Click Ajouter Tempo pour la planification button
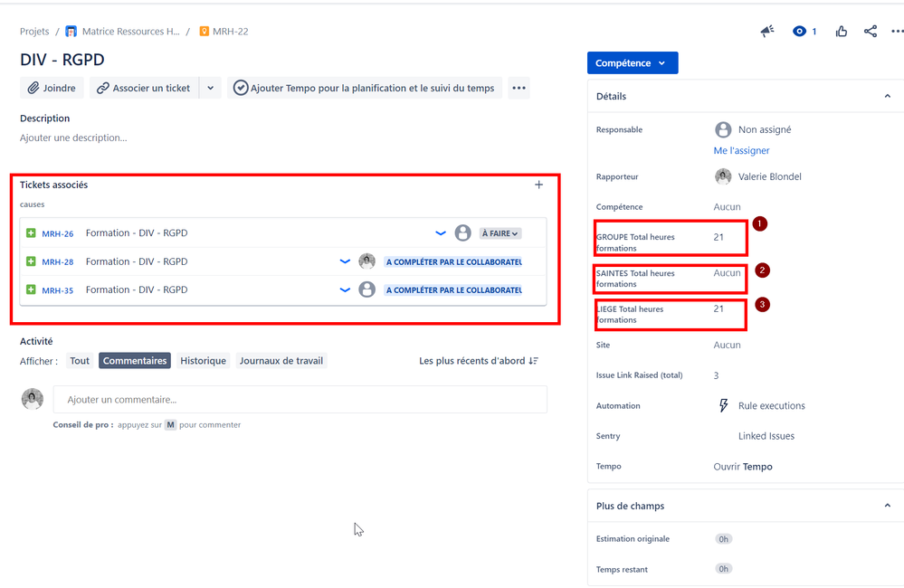This screenshot has height=588, width=904. click(x=365, y=88)
